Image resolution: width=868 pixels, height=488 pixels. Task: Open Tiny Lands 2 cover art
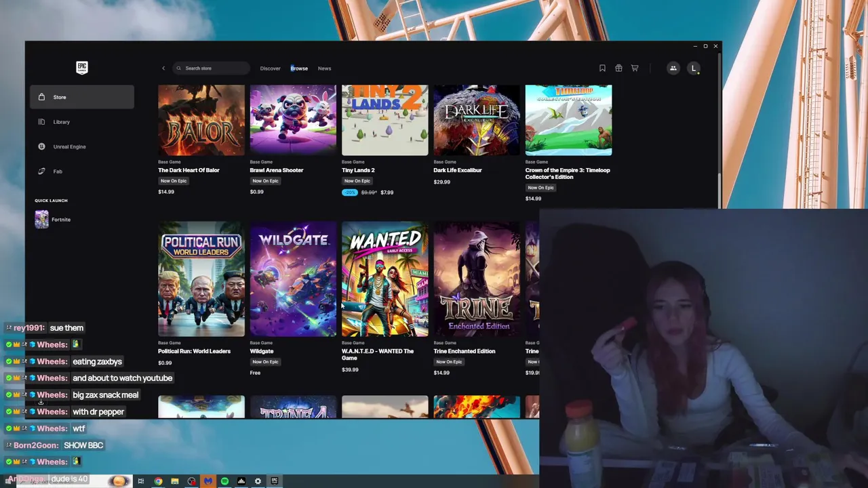[384, 120]
